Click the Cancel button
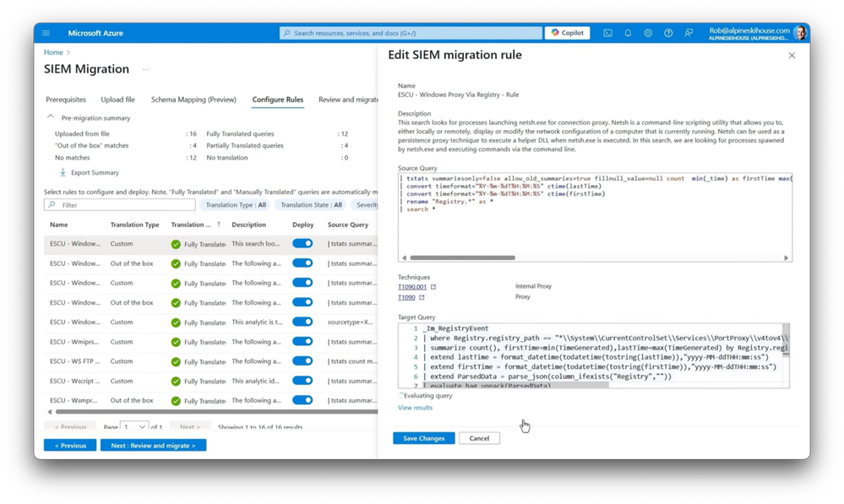The image size is (844, 504). tap(479, 438)
